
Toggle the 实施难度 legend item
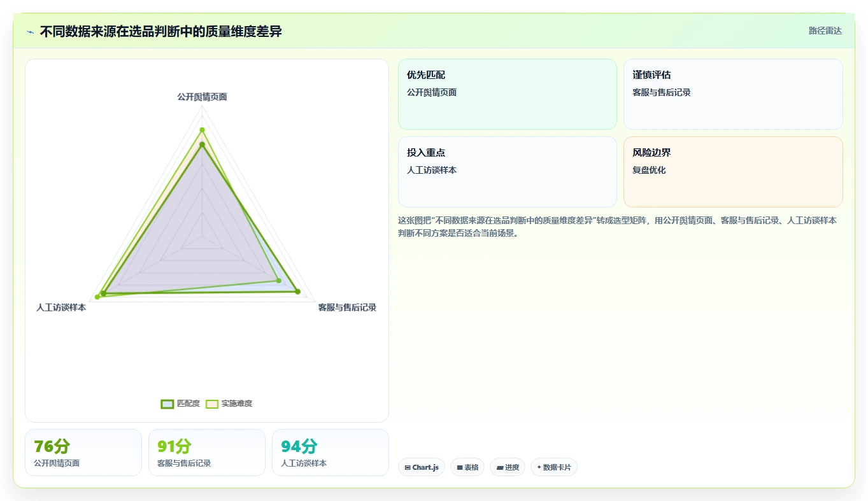tap(229, 404)
